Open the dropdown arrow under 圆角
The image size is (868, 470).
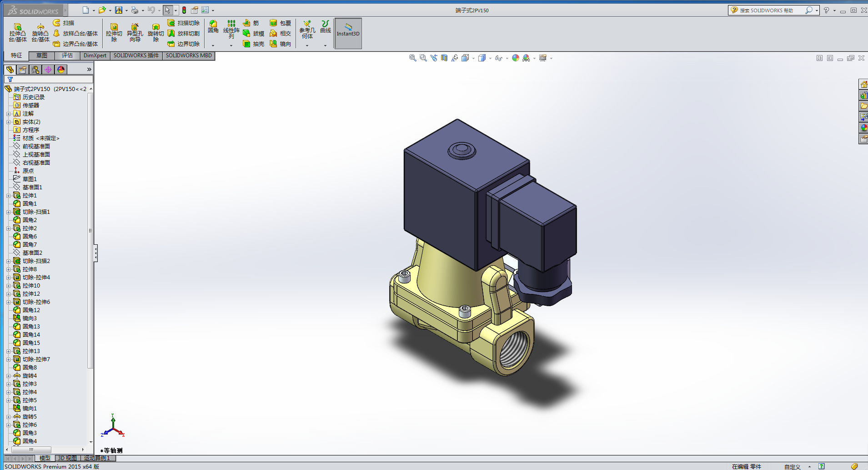[x=213, y=45]
